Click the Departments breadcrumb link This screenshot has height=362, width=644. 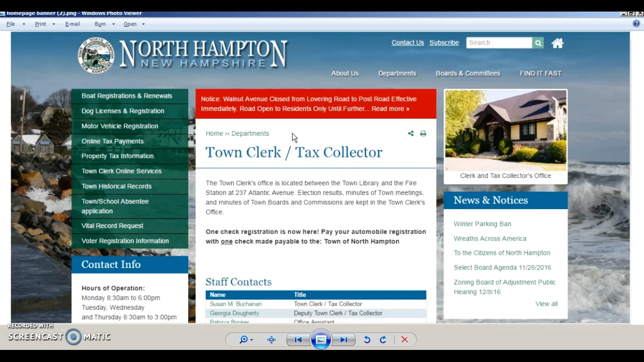(250, 133)
